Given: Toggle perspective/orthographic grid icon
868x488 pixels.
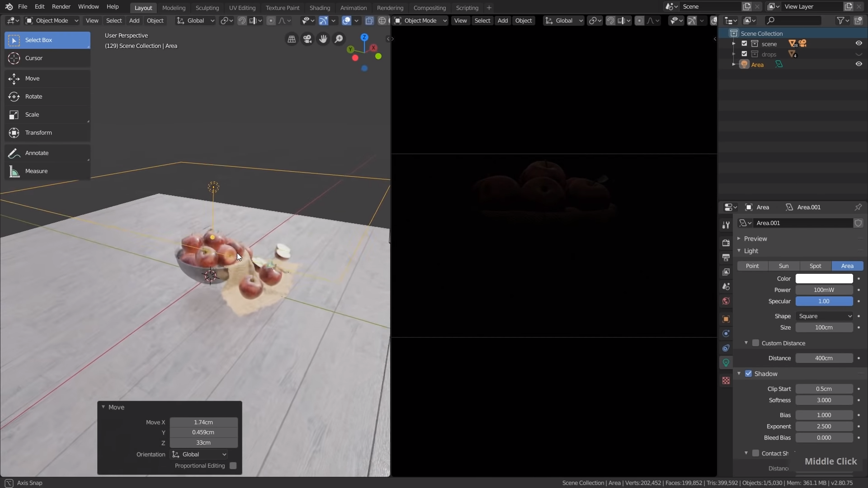Looking at the screenshot, I should tap(292, 39).
